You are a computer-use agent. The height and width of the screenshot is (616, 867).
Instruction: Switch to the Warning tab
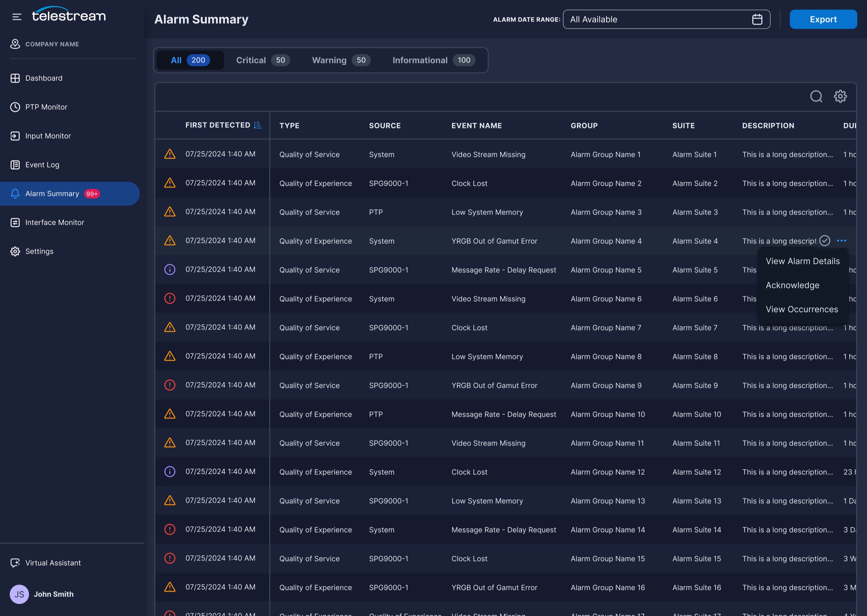(341, 60)
